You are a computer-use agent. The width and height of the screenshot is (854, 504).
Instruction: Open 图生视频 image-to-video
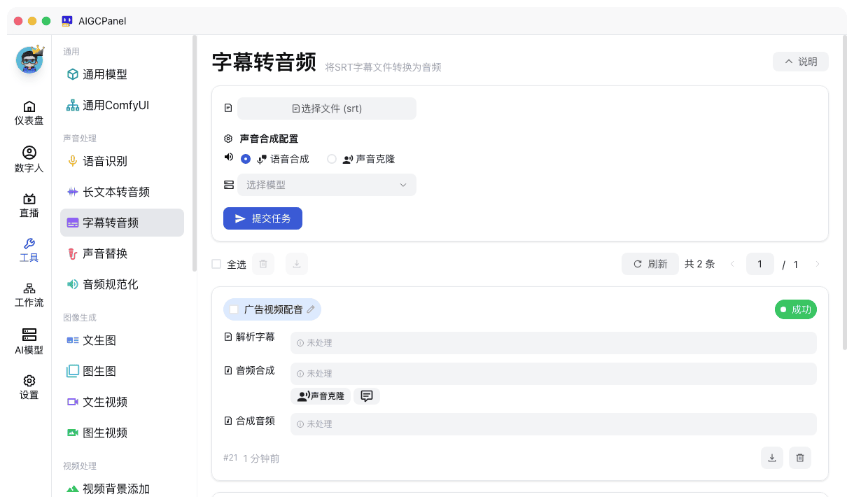[x=122, y=433]
